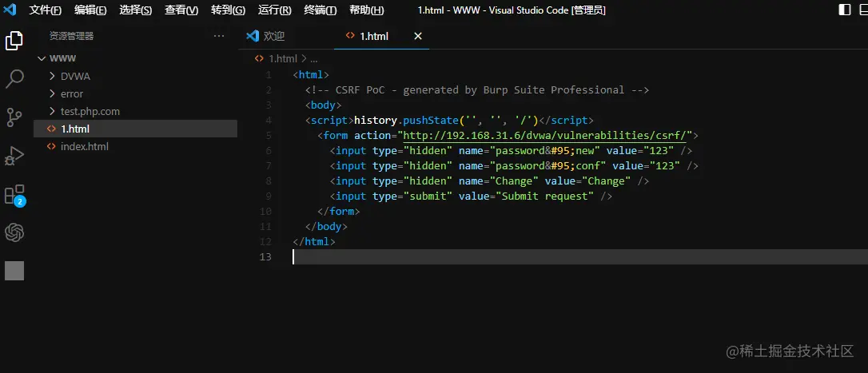Open the 帮助(H) menu
The width and height of the screenshot is (868, 373).
(x=367, y=10)
